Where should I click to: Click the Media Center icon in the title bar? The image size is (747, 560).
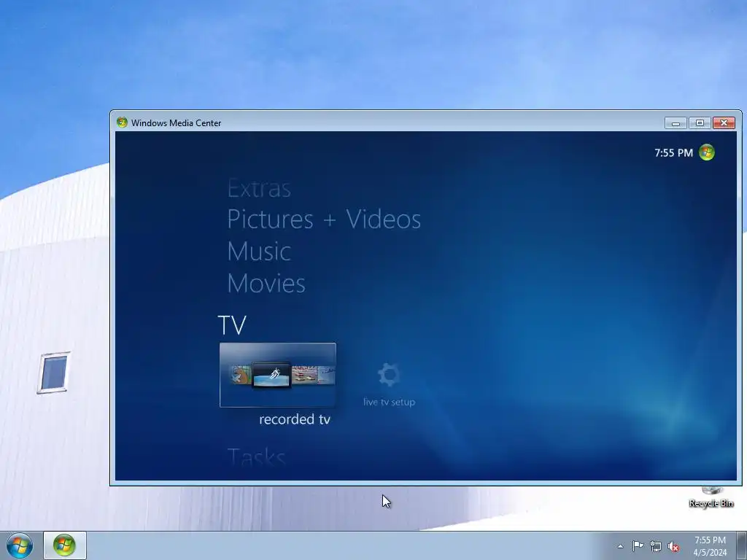122,122
